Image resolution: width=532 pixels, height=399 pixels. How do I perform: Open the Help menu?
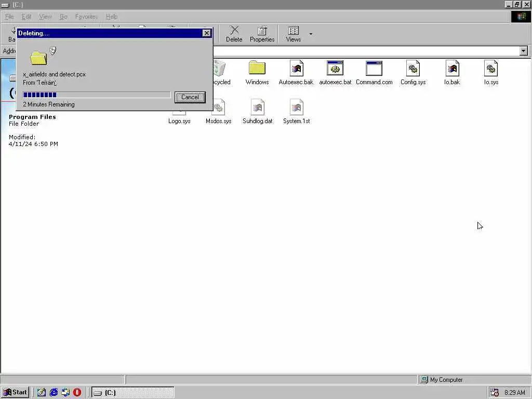pos(111,17)
